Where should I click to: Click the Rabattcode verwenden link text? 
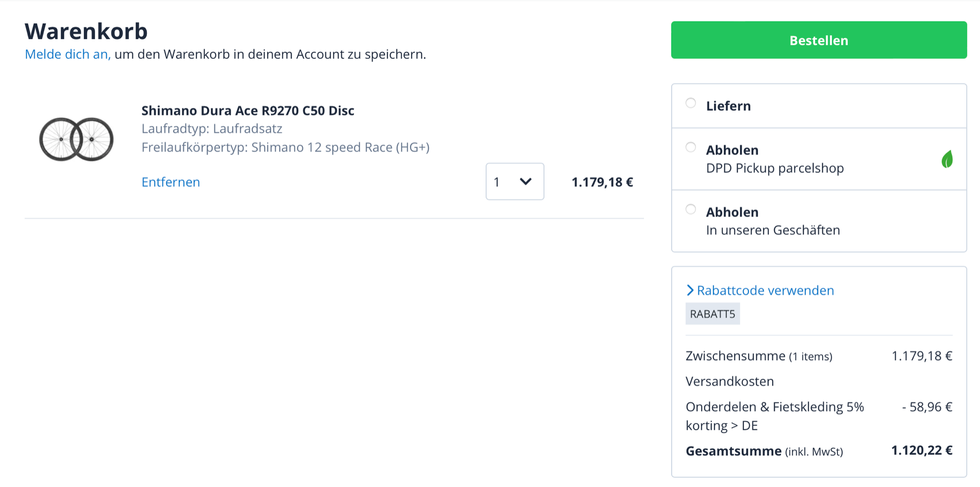(x=765, y=291)
